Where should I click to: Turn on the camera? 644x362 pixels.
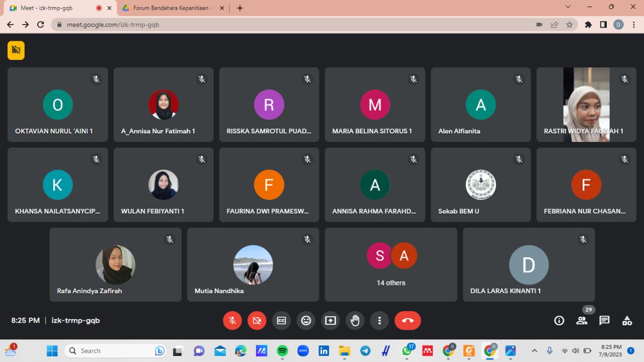257,321
